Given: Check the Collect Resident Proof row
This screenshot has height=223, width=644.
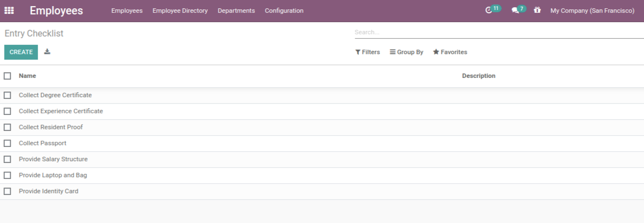Looking at the screenshot, I should [x=7, y=127].
